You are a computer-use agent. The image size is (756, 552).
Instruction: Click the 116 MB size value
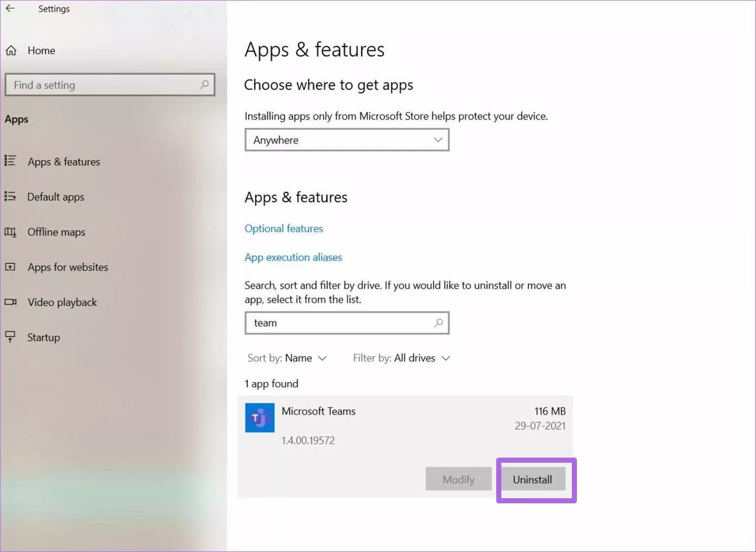(550, 411)
